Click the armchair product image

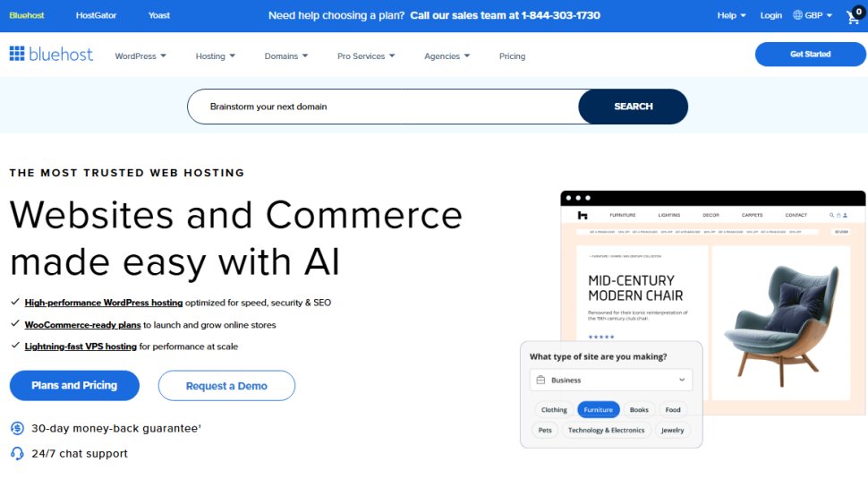tap(781, 324)
